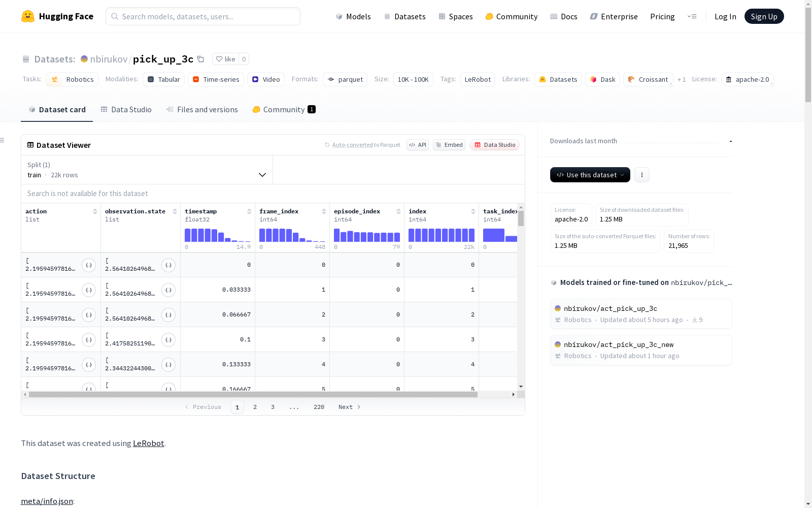Expand action cell in timestamp 0.1 row
The width and height of the screenshot is (812, 508).
click(x=89, y=340)
